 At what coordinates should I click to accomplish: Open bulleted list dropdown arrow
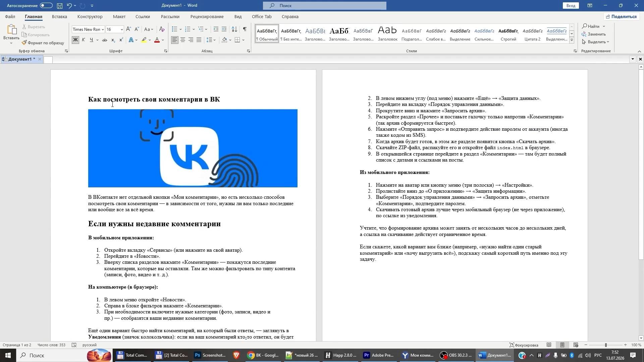(180, 29)
